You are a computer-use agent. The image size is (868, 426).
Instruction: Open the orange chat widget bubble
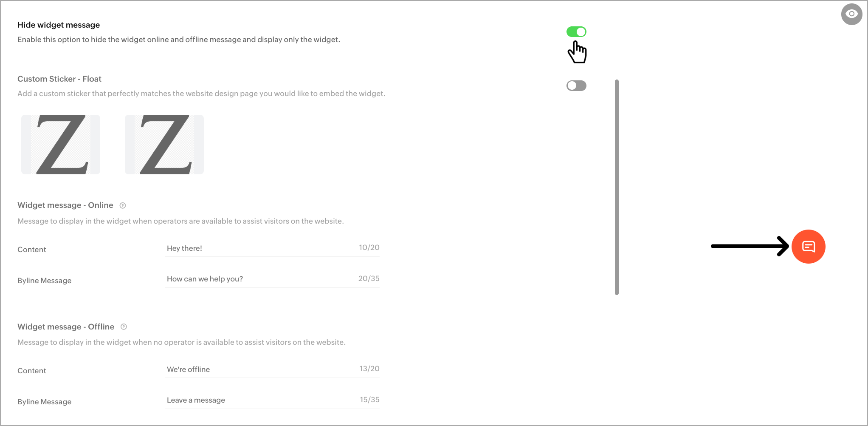[x=808, y=247]
